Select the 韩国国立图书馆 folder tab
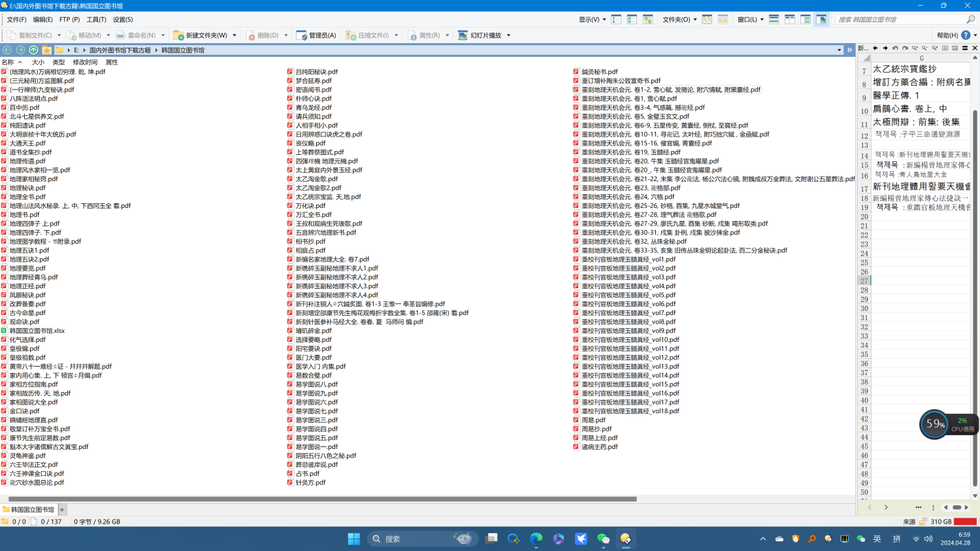The height and width of the screenshot is (551, 980). (29, 509)
